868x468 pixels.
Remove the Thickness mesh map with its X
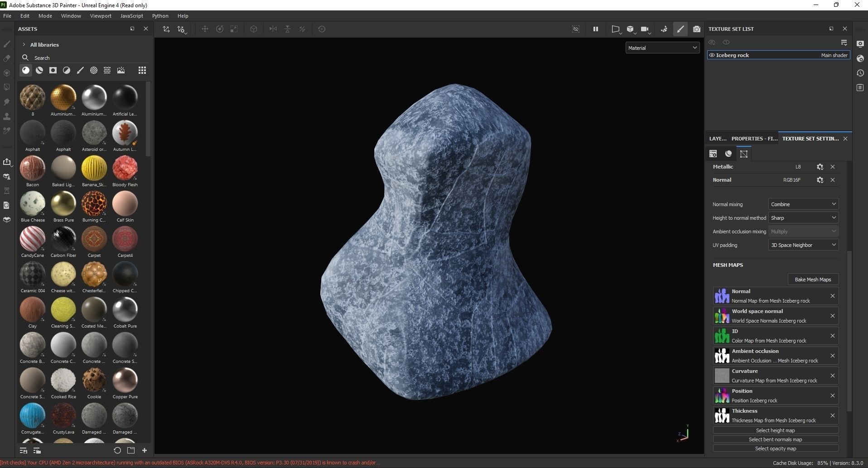pyautogui.click(x=833, y=415)
